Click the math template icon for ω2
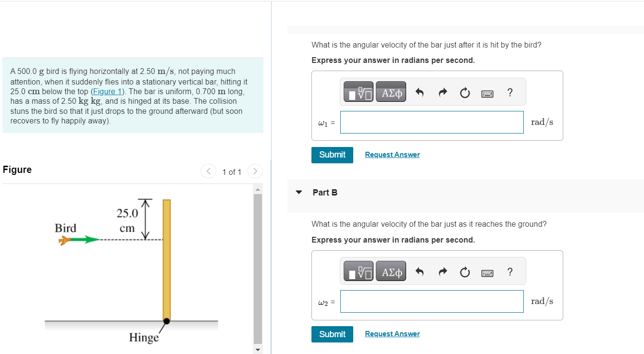644x354 pixels. pos(359,272)
